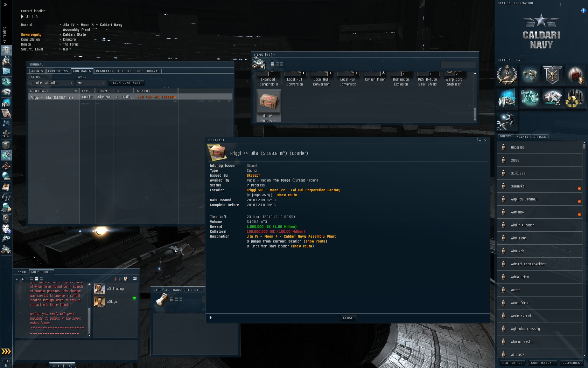Open the Planetary Launches journal tab
Screen dimensions: 588x368
(114, 71)
